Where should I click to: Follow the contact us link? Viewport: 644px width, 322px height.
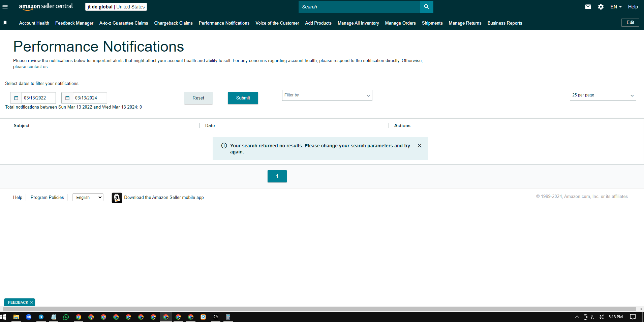(37, 67)
